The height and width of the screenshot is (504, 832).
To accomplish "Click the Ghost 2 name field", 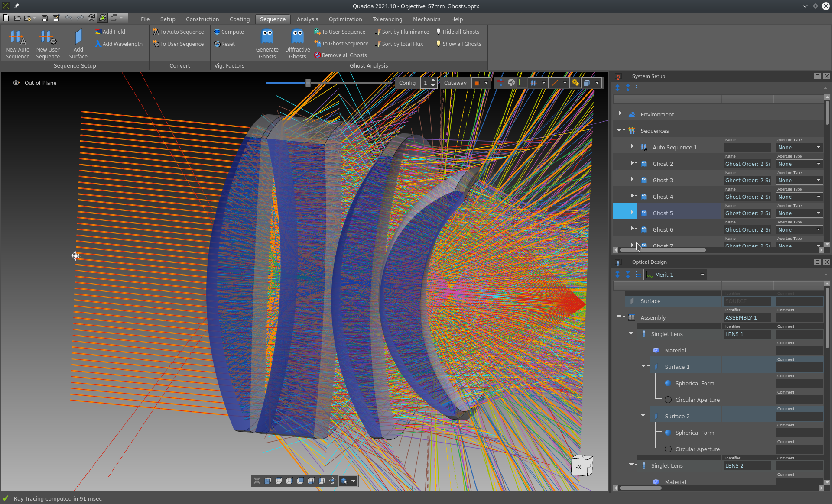I will tap(747, 164).
